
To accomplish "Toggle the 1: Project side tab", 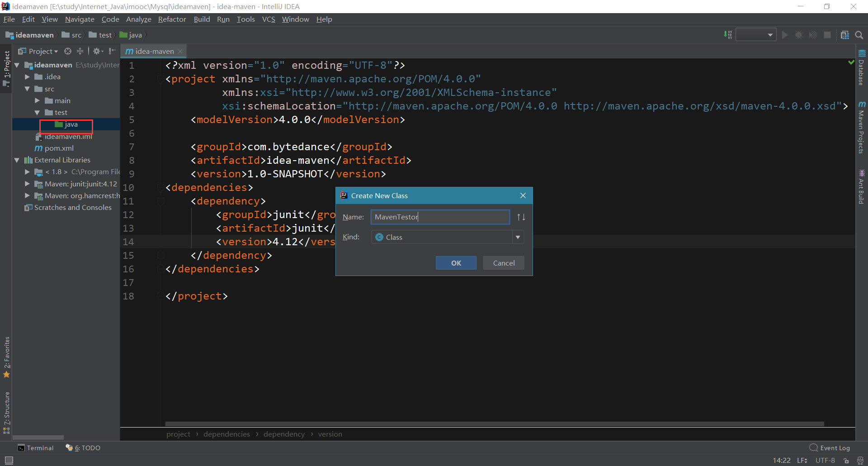I will pos(6,68).
